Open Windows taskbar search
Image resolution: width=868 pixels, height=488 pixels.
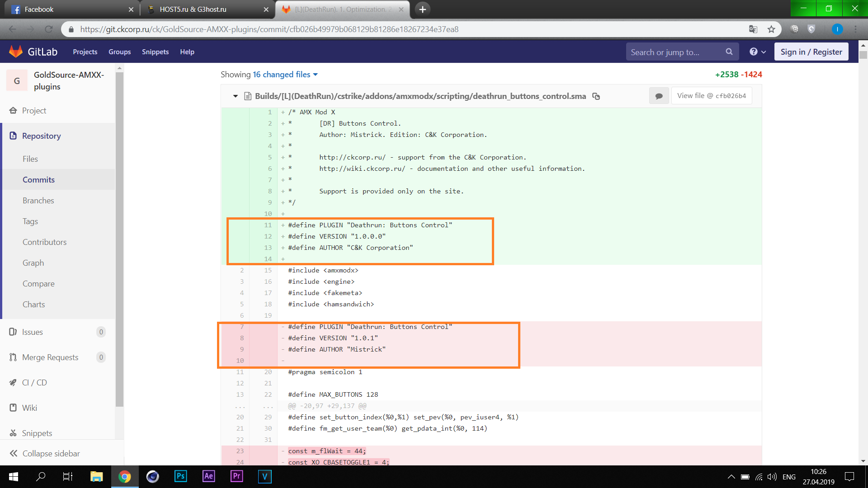point(41,476)
